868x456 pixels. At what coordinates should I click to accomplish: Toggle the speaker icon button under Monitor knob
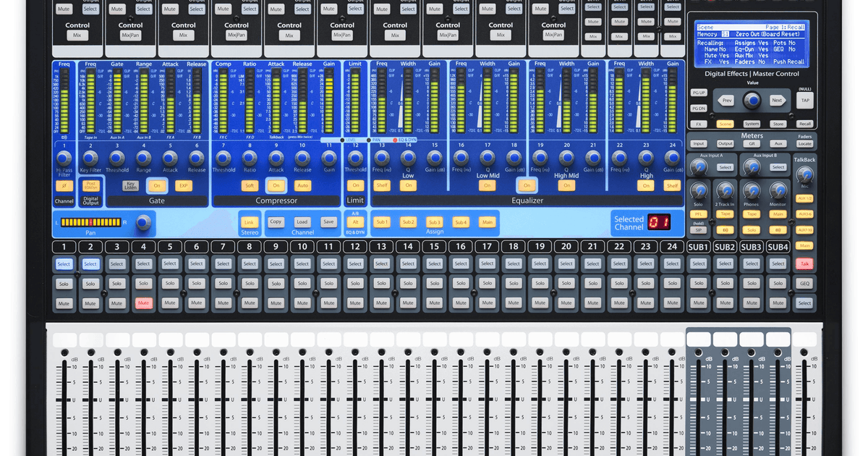pyautogui.click(x=778, y=230)
